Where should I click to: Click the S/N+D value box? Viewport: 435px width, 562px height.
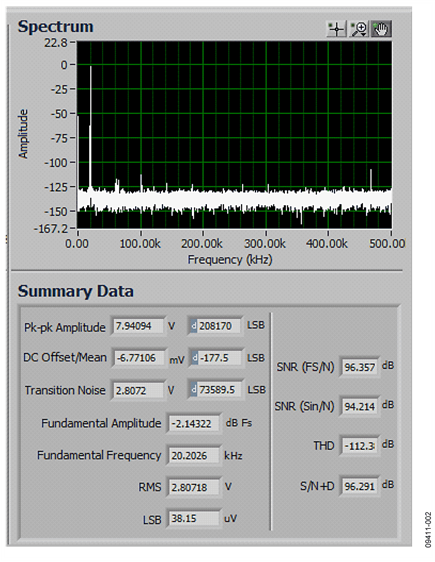[x=359, y=486]
